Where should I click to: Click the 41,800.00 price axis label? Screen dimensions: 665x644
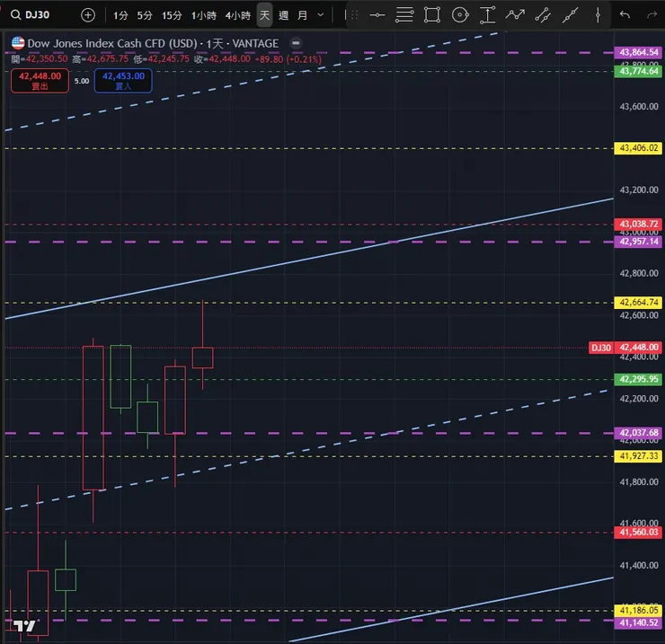[x=639, y=482]
